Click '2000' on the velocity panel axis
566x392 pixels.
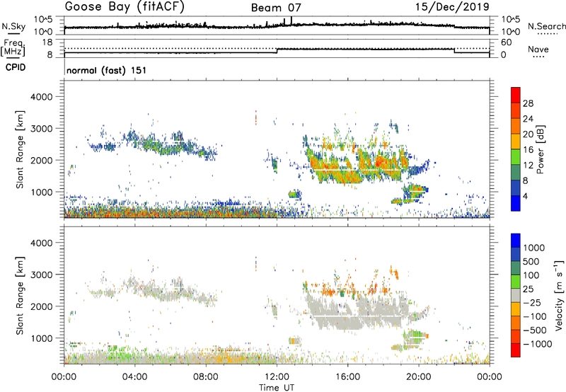coord(42,306)
